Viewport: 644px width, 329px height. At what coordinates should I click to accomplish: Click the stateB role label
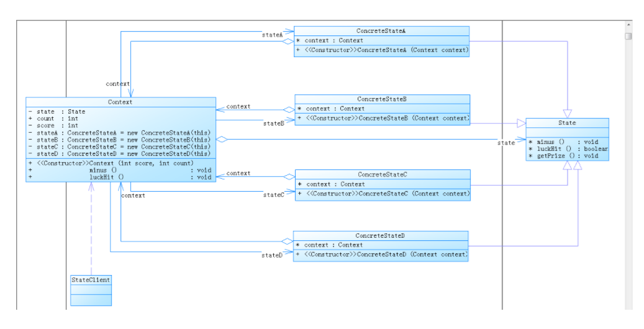(273, 124)
